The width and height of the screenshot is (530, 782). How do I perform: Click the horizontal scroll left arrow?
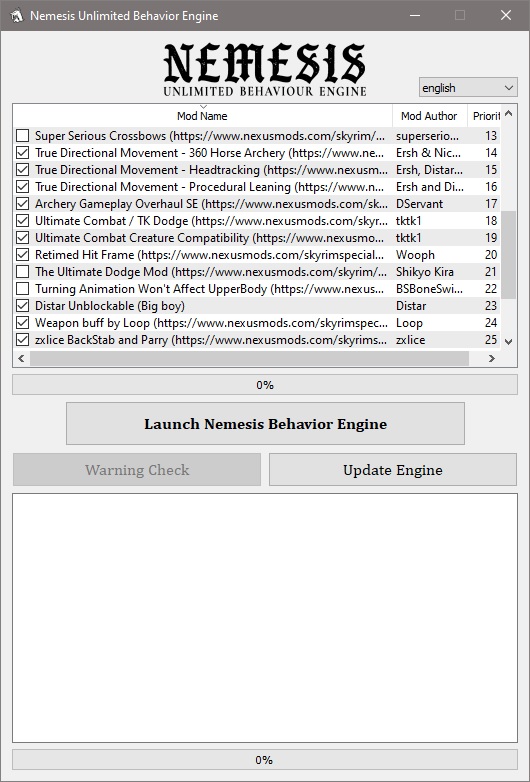click(21, 358)
